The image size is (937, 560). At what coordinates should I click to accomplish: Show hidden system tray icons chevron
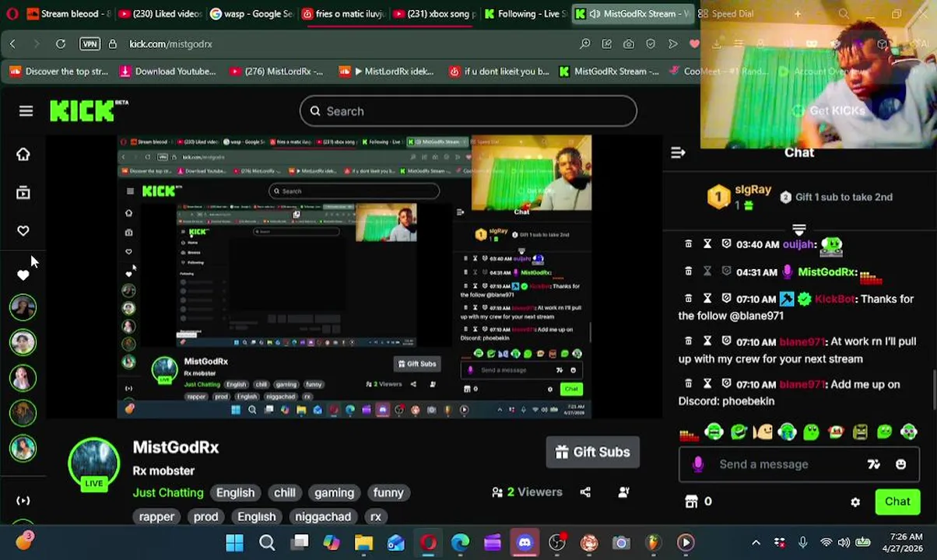(756, 543)
